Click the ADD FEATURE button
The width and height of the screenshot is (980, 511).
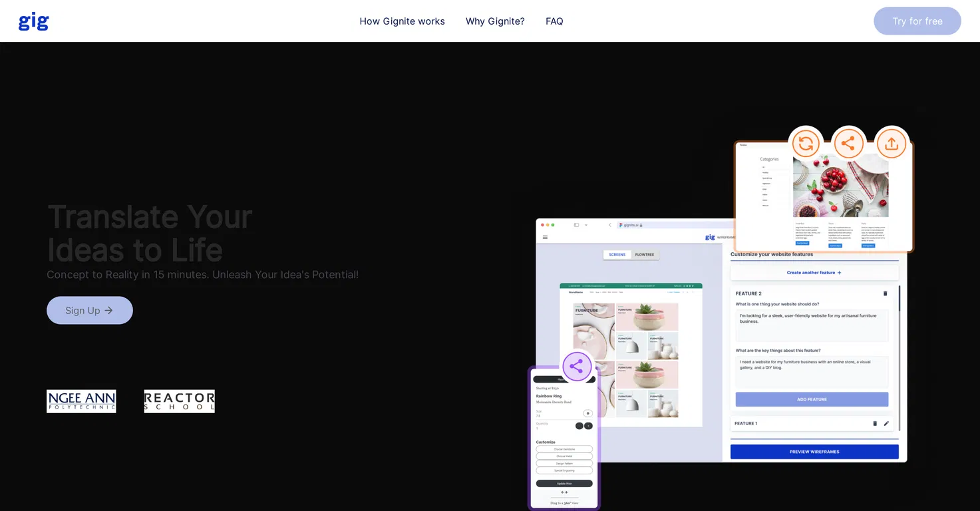(812, 399)
